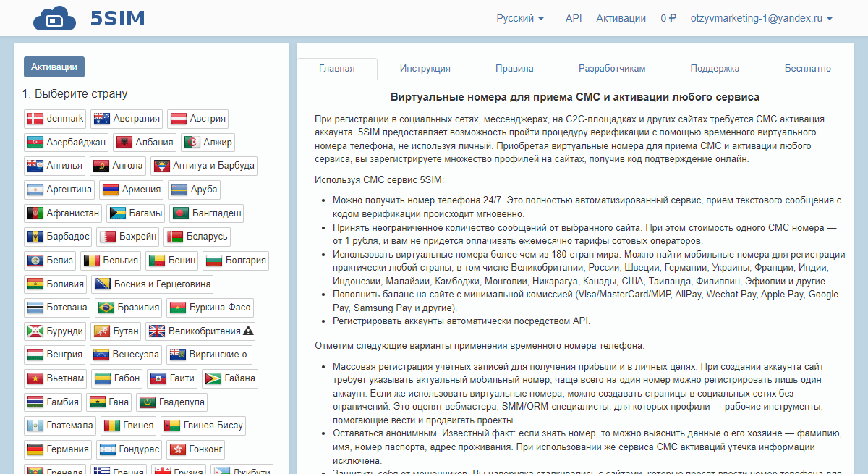Select the Бесплатно tab
Screen dimensions: 868x474
click(x=807, y=69)
